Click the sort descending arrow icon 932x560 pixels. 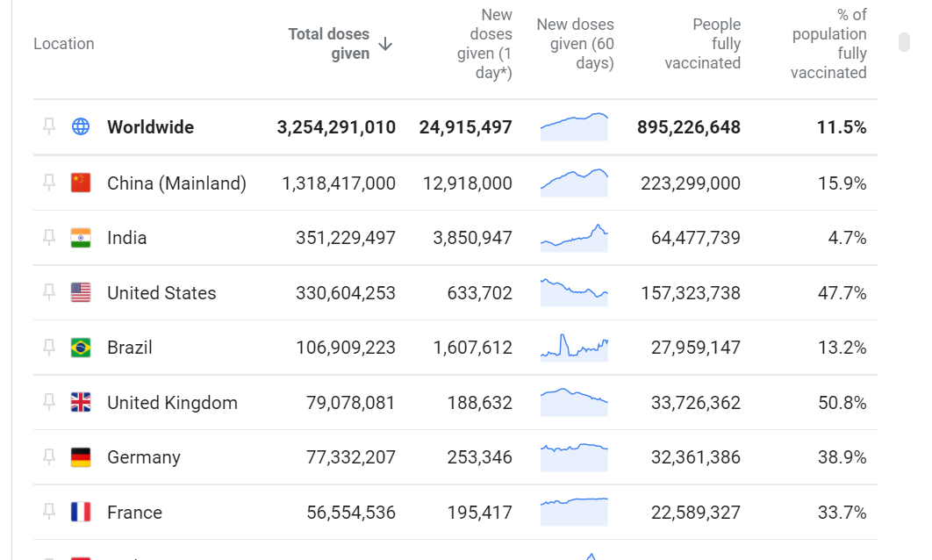coord(385,44)
